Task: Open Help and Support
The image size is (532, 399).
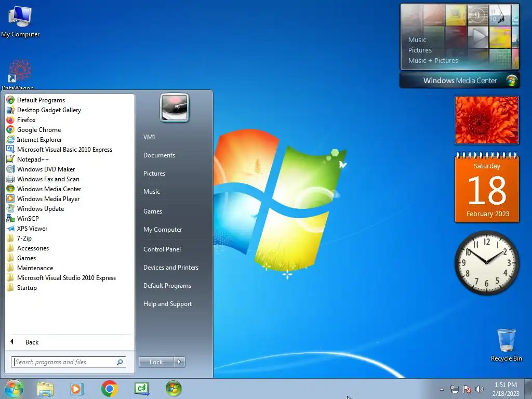Action: click(x=167, y=304)
